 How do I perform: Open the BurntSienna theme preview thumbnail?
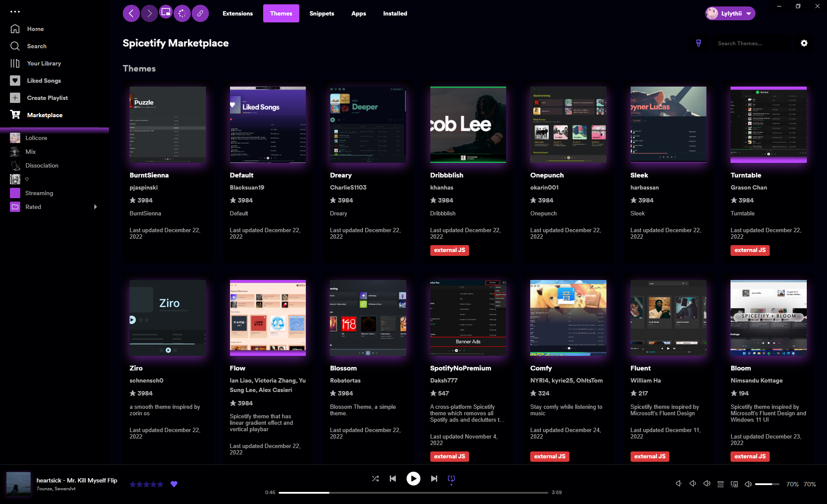(x=168, y=124)
